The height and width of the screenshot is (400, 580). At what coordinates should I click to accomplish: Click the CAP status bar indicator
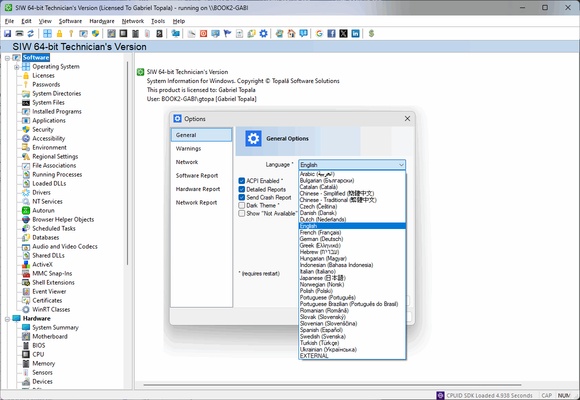[547, 395]
